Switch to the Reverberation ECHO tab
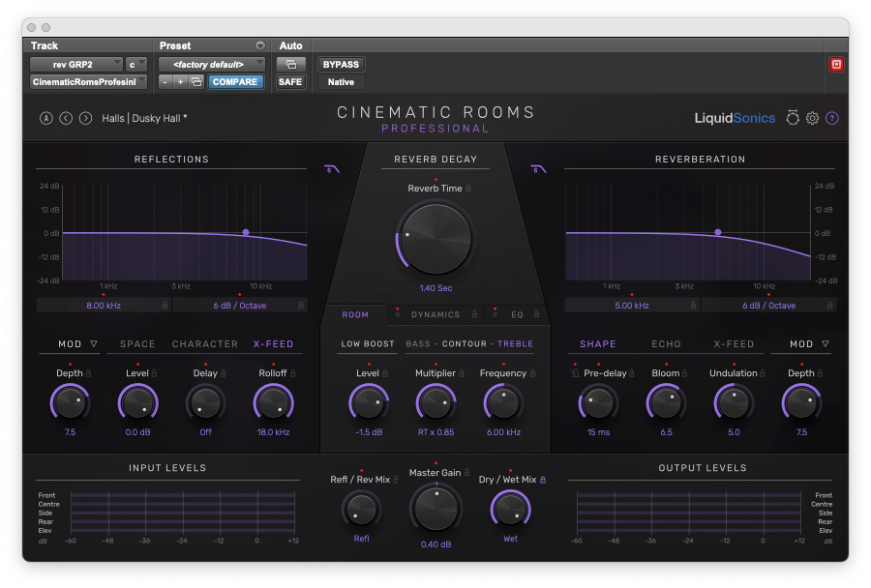 pyautogui.click(x=666, y=344)
